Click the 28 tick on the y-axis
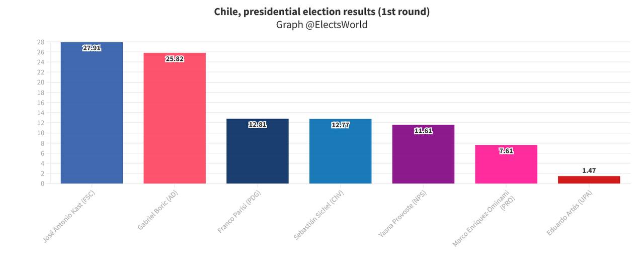The width and height of the screenshot is (644, 272). (x=41, y=42)
